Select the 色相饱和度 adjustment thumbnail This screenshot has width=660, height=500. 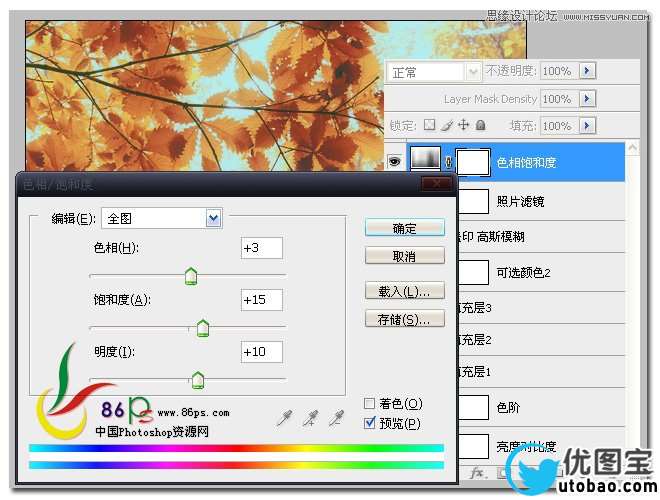tap(426, 159)
